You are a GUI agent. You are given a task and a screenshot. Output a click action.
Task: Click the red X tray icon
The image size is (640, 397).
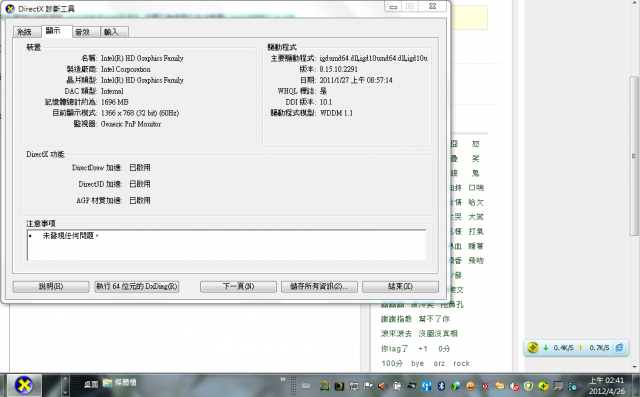point(485,386)
